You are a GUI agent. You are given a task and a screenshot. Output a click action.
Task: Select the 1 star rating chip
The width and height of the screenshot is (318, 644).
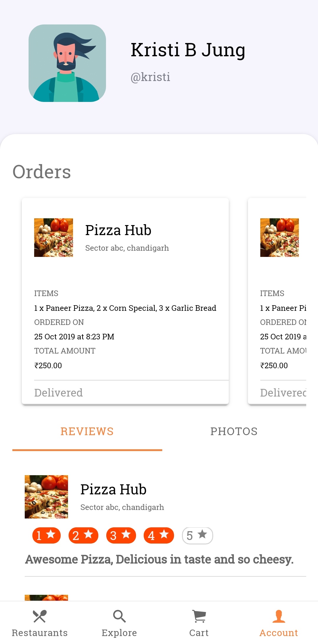47,535
